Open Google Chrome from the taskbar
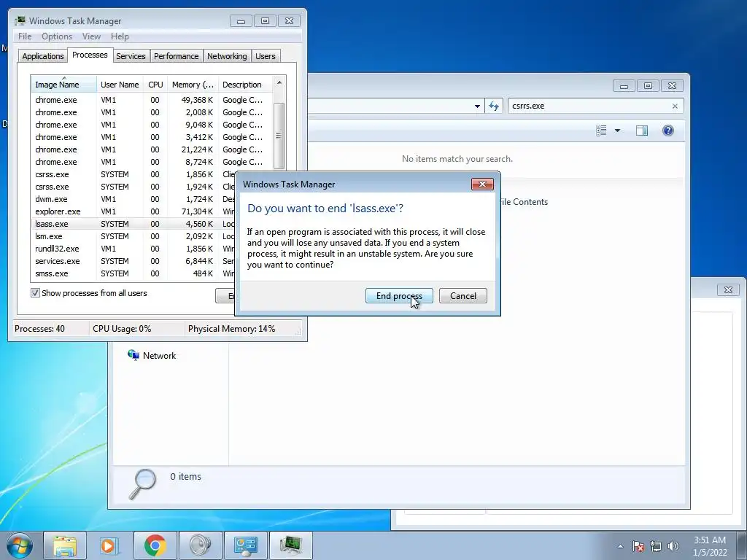Screen dimensions: 747x560 pos(155,545)
